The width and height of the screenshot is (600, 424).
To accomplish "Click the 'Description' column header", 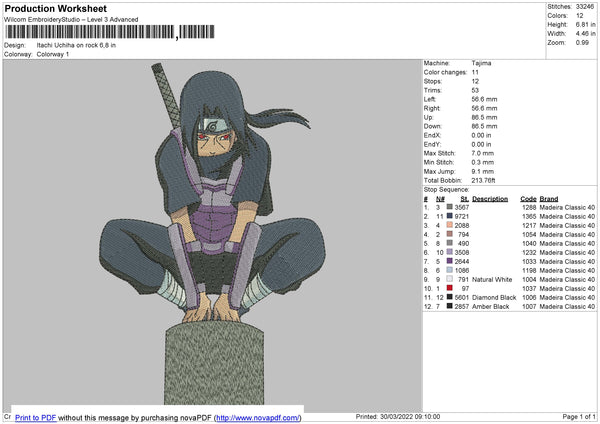I will pyautogui.click(x=490, y=199).
